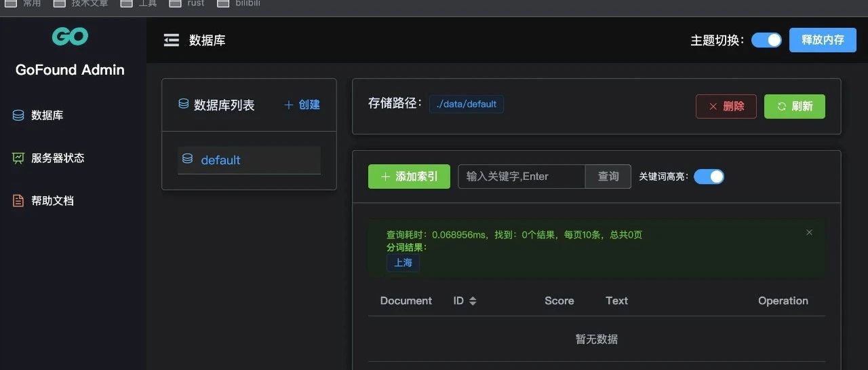Viewport: 868px width, 370px height.
Task: Click the 数据库 sidebar database icon
Action: pos(19,115)
